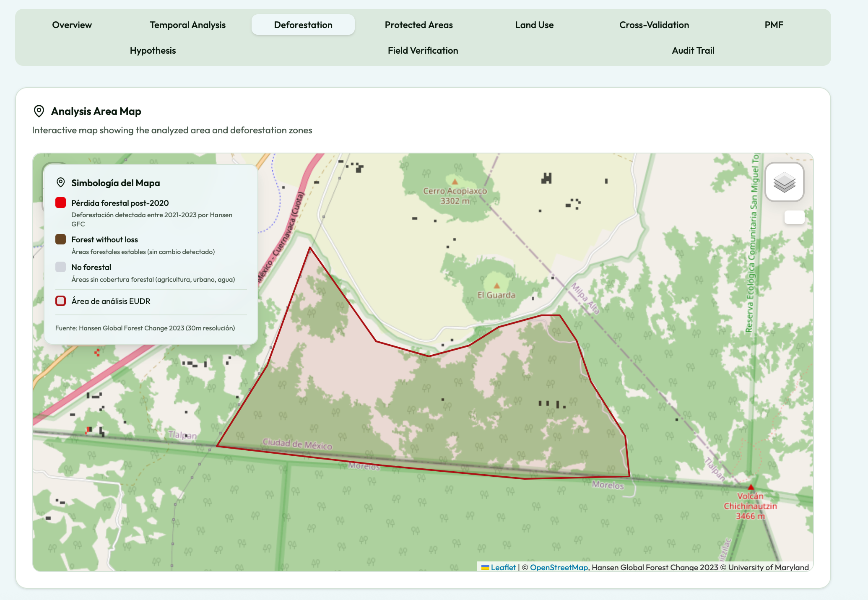Click the Leaflet flag icon in attribution
The height and width of the screenshot is (600, 868).
[x=485, y=567]
